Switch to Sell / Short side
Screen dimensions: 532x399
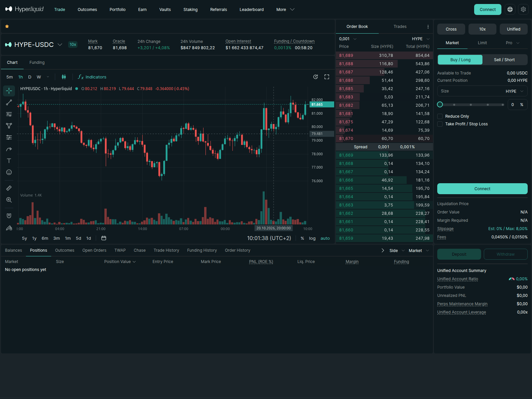[x=504, y=60]
